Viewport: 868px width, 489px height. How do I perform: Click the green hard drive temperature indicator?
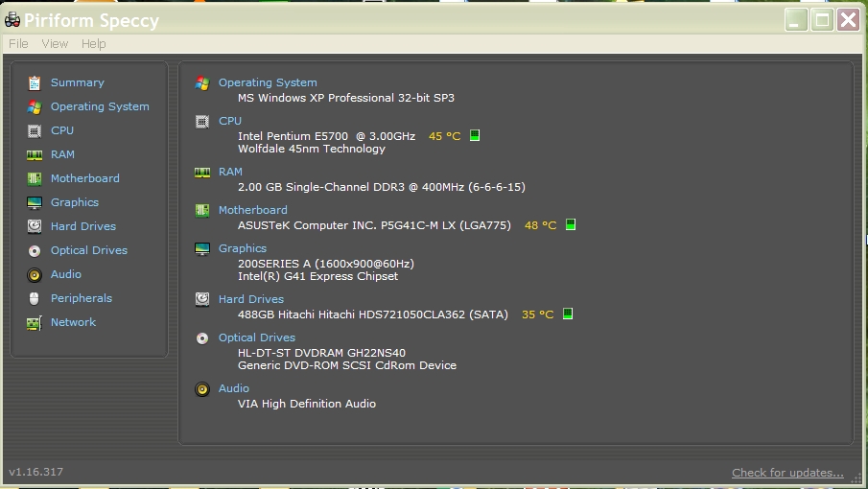(568, 314)
